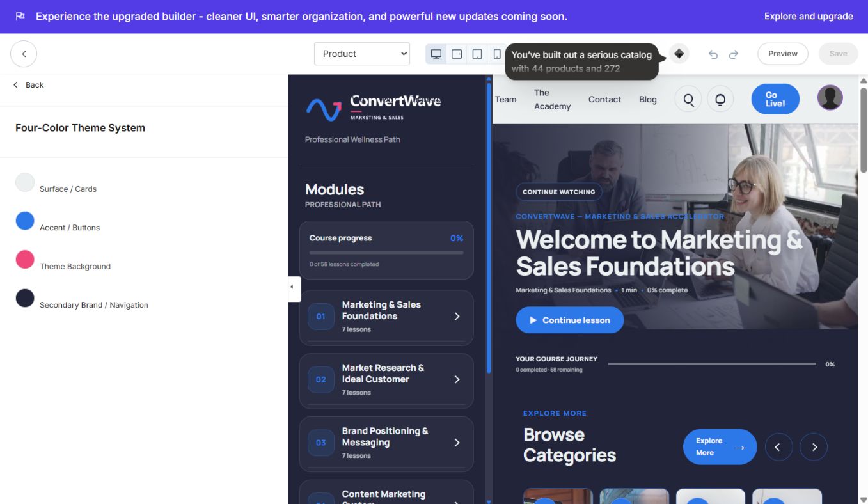Switch to portrait tablet preview icon
The height and width of the screenshot is (504, 868).
(477, 54)
